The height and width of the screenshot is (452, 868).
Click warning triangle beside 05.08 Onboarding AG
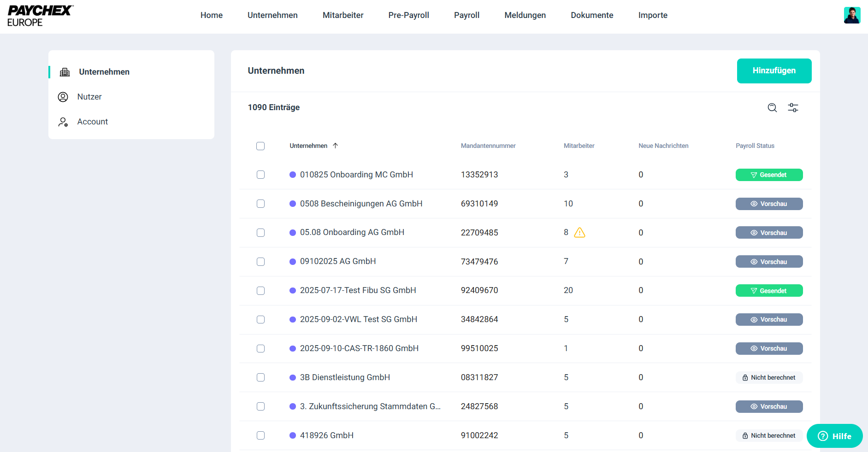click(579, 233)
